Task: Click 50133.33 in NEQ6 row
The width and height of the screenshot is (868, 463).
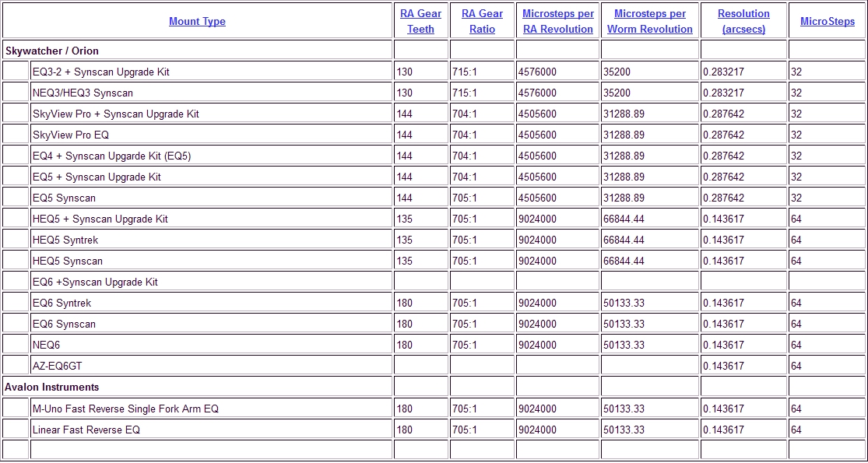Action: (x=624, y=345)
